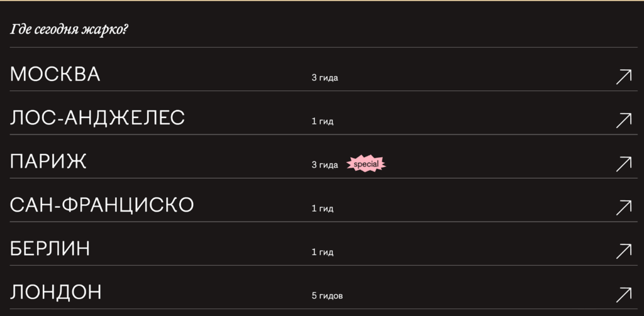Choose the ЛОНДОН city title
This screenshot has width=644, height=316.
point(56,292)
